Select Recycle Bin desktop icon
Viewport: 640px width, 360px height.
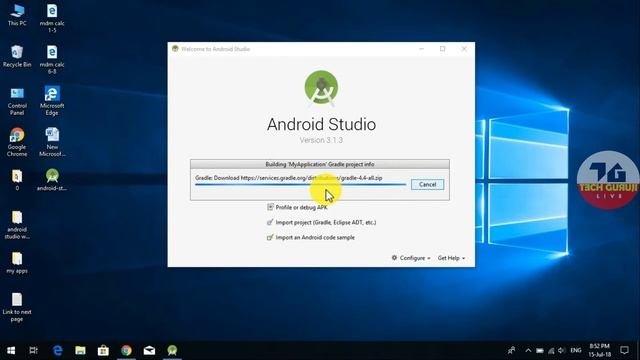click(x=17, y=56)
